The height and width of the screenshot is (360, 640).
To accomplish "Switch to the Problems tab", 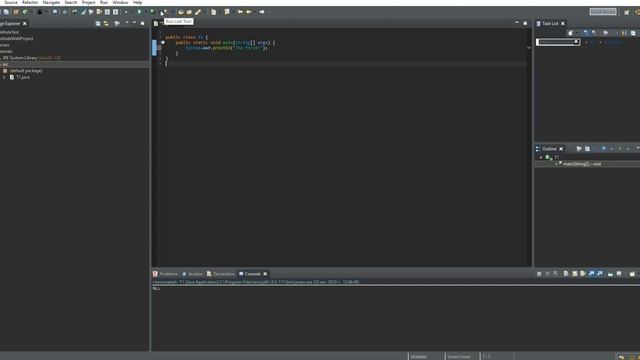I will tap(165, 274).
